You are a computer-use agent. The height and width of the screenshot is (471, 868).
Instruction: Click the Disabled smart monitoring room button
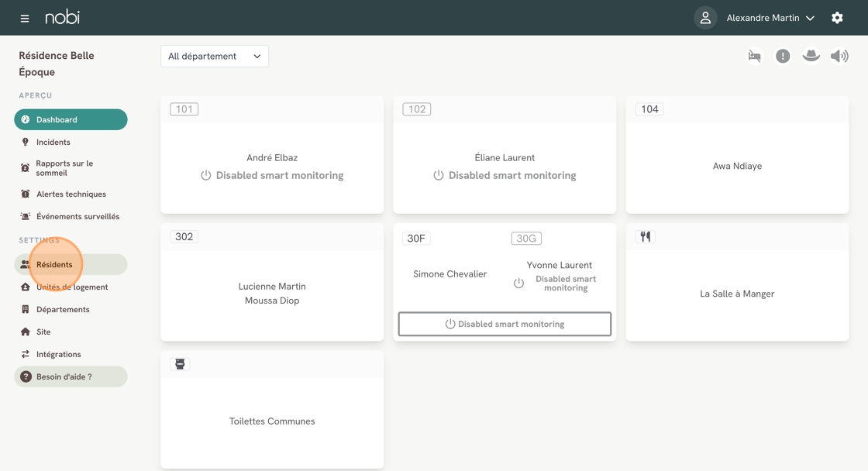coord(505,324)
